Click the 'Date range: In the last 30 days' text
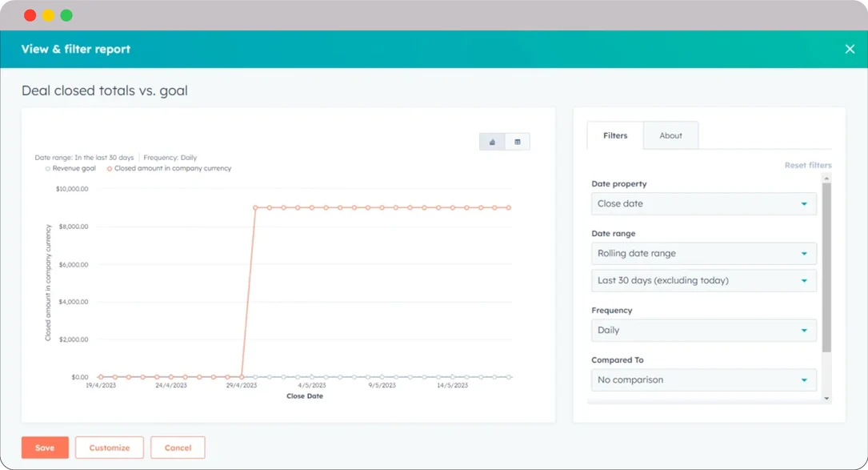This screenshot has width=868, height=470. (x=84, y=158)
